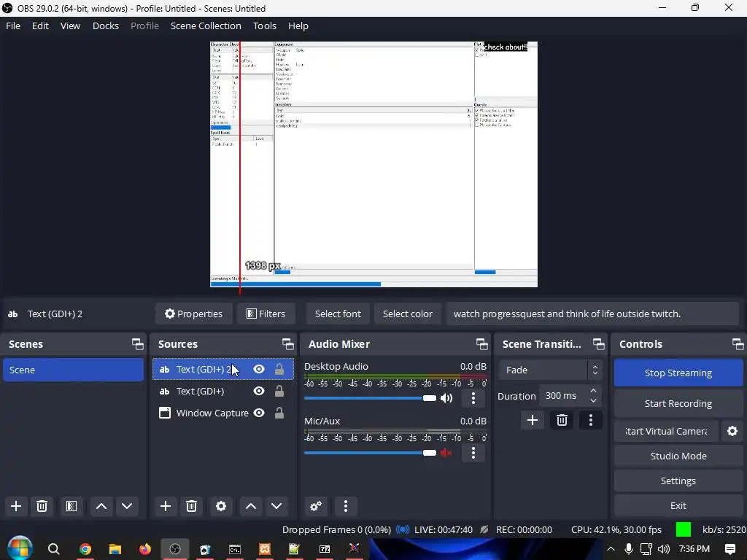
Task: Click Exit button in Controls
Action: [678, 506]
